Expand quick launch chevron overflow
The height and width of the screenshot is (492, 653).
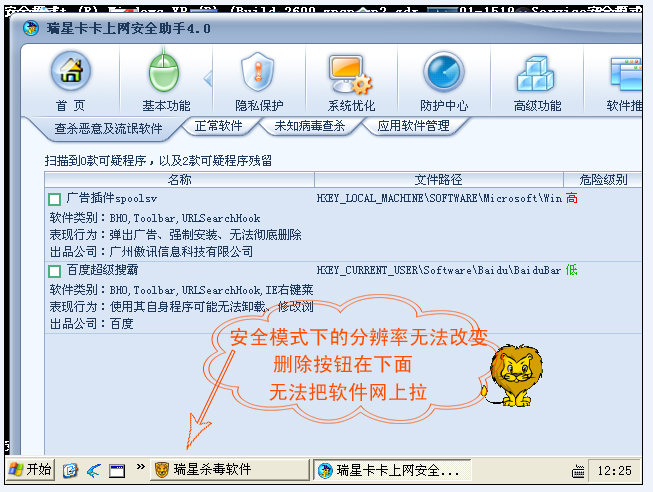tap(141, 467)
